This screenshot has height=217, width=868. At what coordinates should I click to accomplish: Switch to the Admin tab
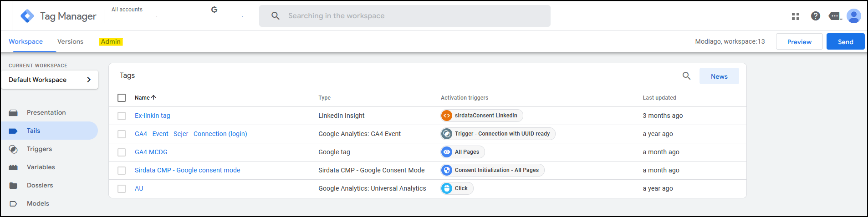coord(111,41)
